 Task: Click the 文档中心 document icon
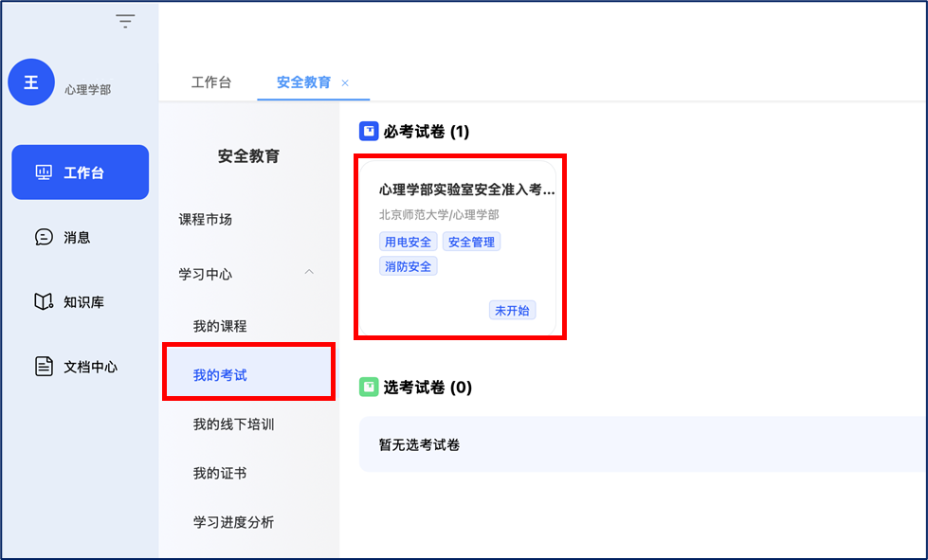(x=44, y=367)
